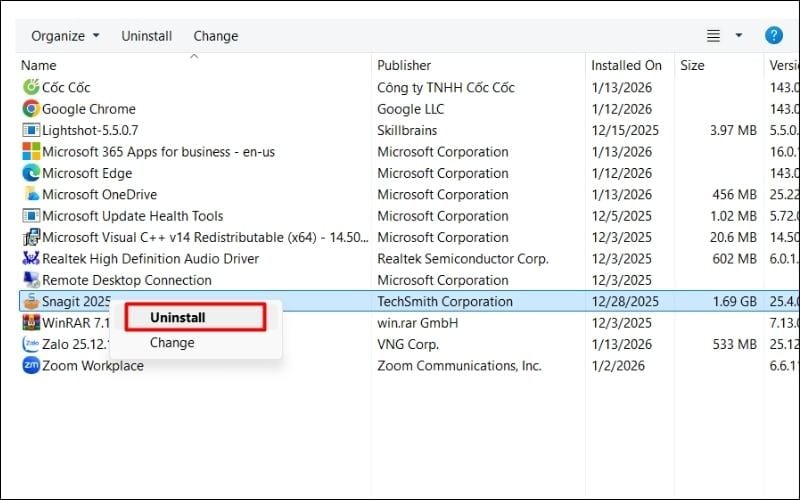Click the 3.97 MB size value
Viewport: 800px width, 500px height.
pos(733,130)
